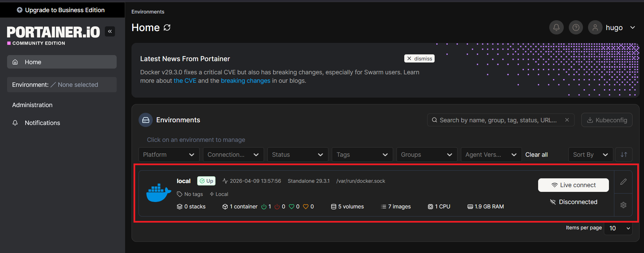
Task: Open the breaking changes blog link
Action: [x=246, y=81]
